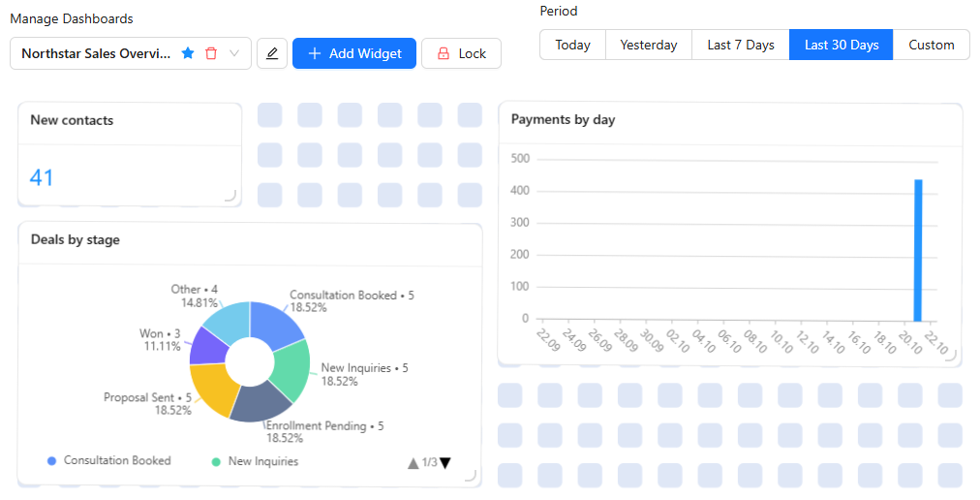980x500 pixels.
Task: Click the Manage Dashboards heading
Action: 72,18
